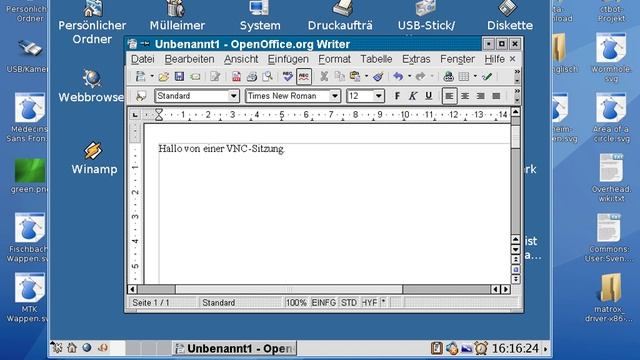Insert a table using the grid icon

pyautogui.click(x=464, y=77)
